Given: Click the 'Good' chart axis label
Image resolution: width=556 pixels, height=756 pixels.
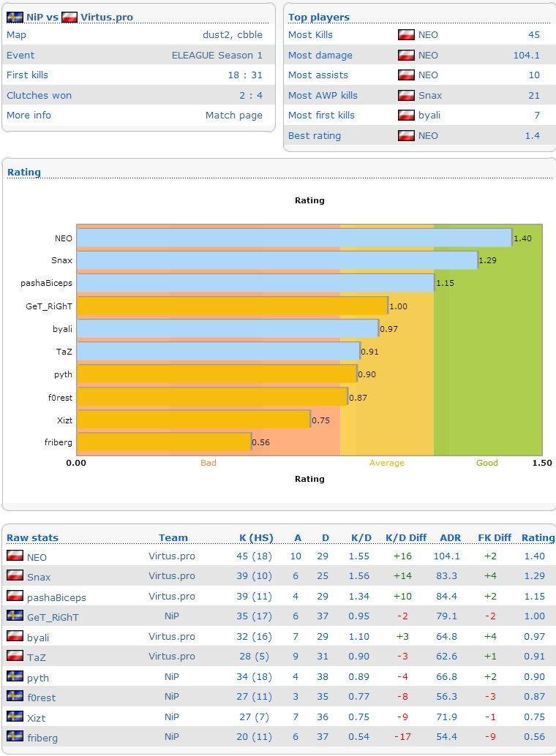Looking at the screenshot, I should pos(487,463).
